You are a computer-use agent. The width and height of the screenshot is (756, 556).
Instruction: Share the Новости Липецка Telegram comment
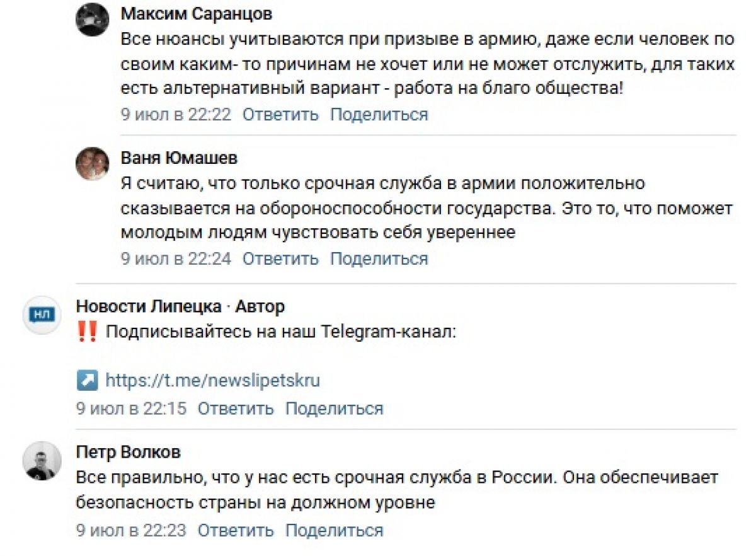point(335,408)
